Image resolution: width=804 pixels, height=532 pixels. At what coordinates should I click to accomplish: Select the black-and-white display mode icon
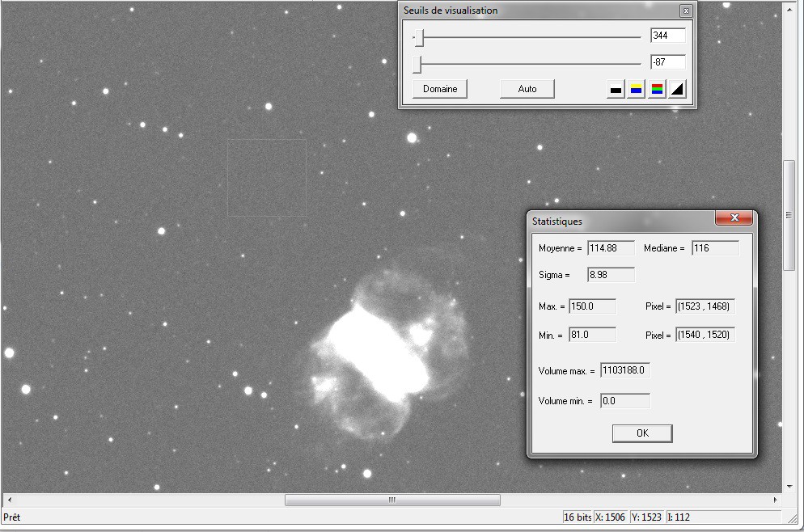pos(616,88)
